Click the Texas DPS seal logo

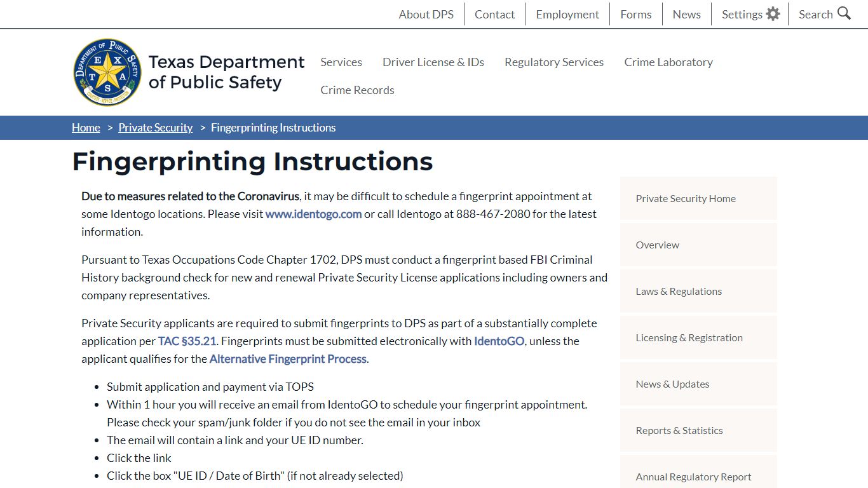point(107,72)
